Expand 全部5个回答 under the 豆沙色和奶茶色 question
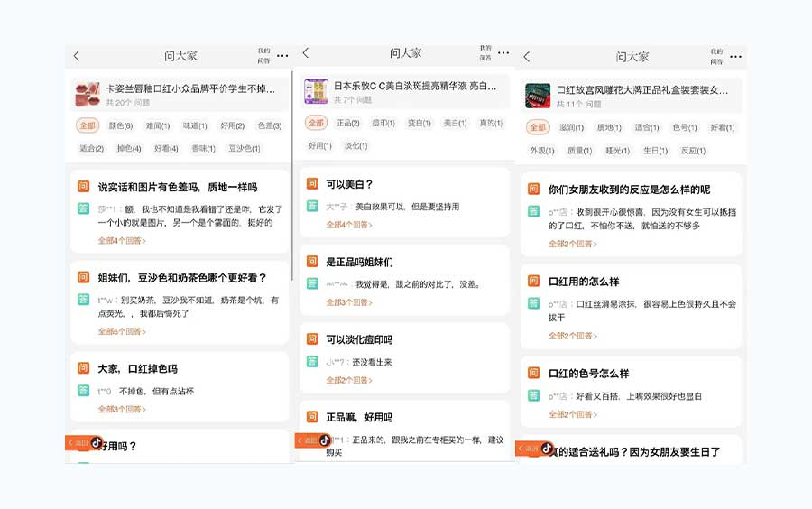 122,331
